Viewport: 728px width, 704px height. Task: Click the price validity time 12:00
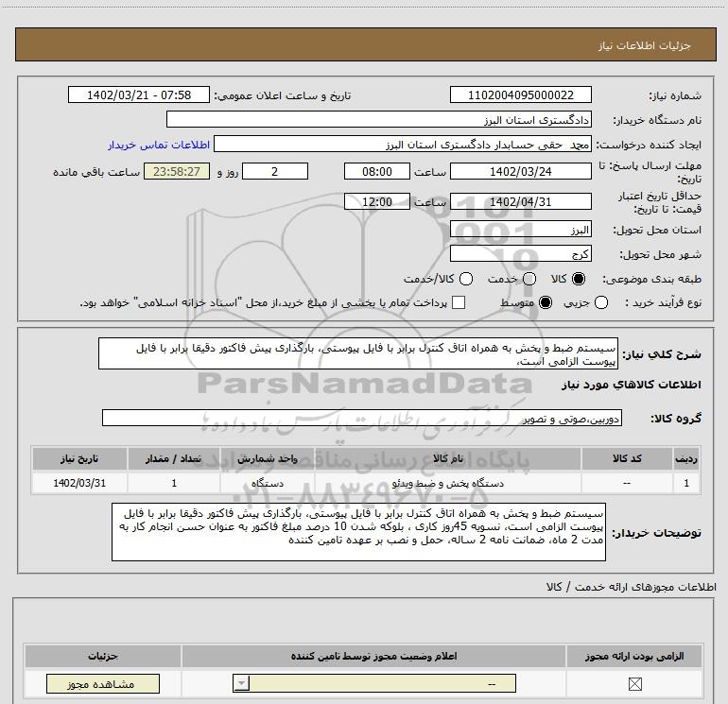[377, 202]
